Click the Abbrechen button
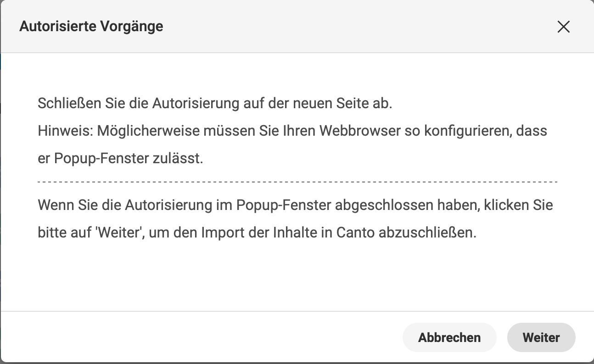The width and height of the screenshot is (594, 364). click(x=449, y=338)
